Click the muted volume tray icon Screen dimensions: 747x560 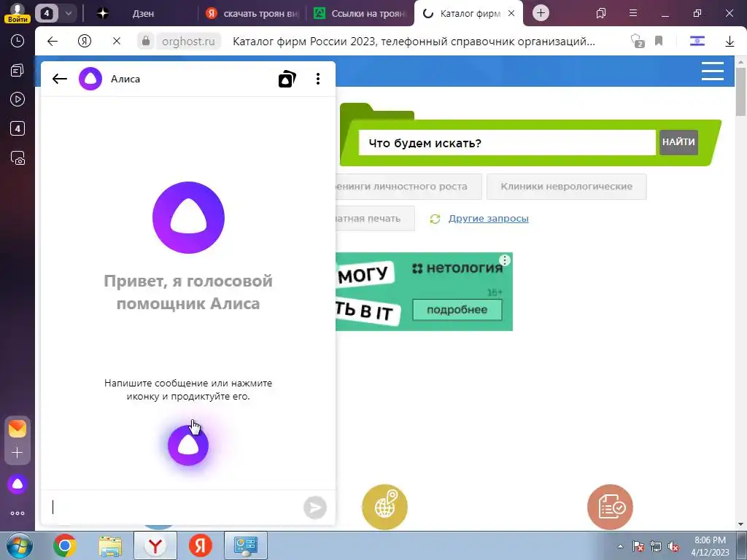(673, 547)
